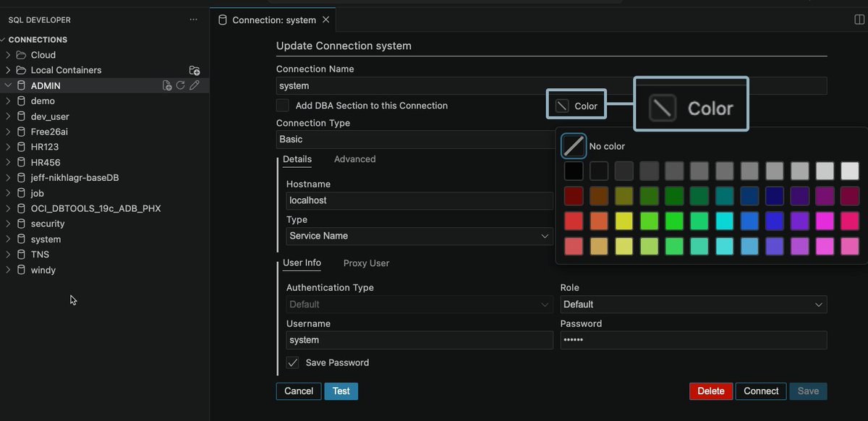Open the Color picker button icon
Screen dimensions: 868x421
[x=562, y=106]
